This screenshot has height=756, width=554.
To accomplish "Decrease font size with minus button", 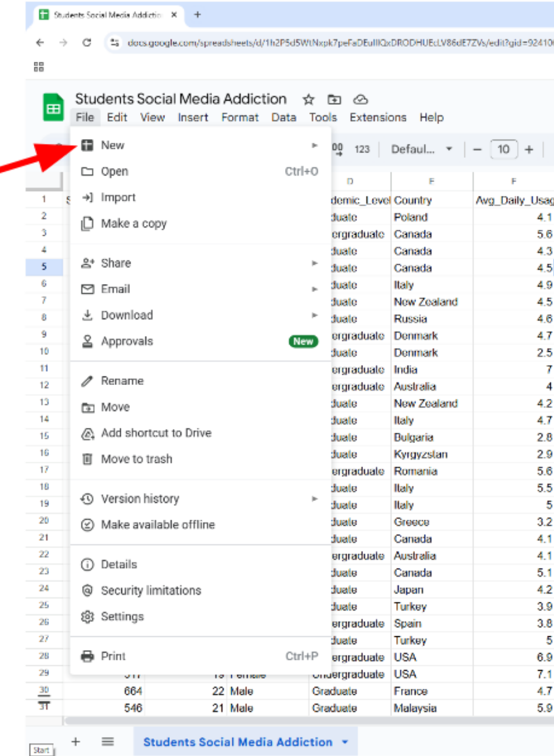I will [x=477, y=149].
